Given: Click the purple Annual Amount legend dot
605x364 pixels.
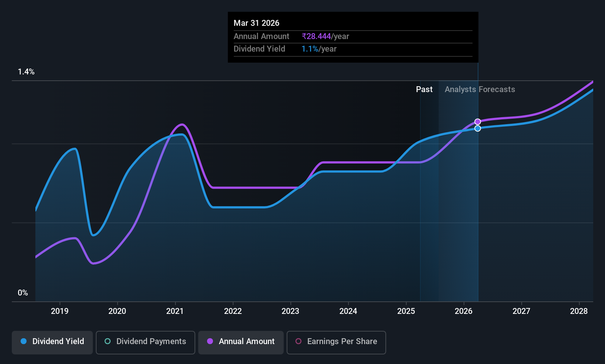Looking at the screenshot, I should 210,341.
